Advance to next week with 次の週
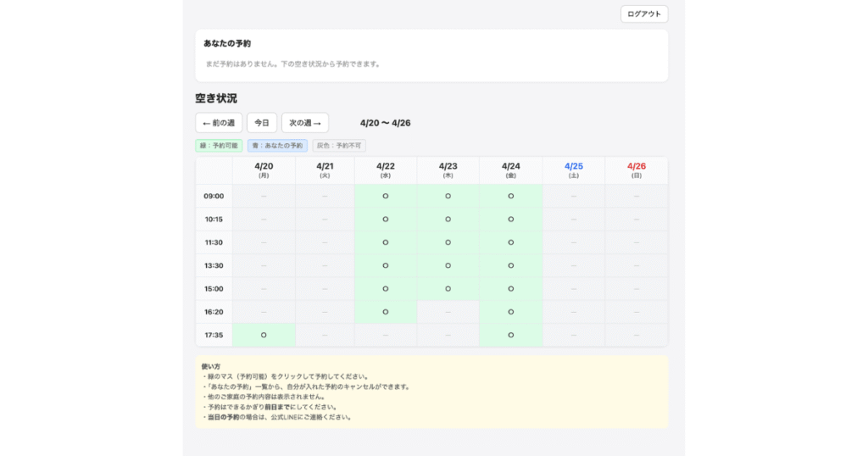Image resolution: width=868 pixels, height=456 pixels. (305, 123)
